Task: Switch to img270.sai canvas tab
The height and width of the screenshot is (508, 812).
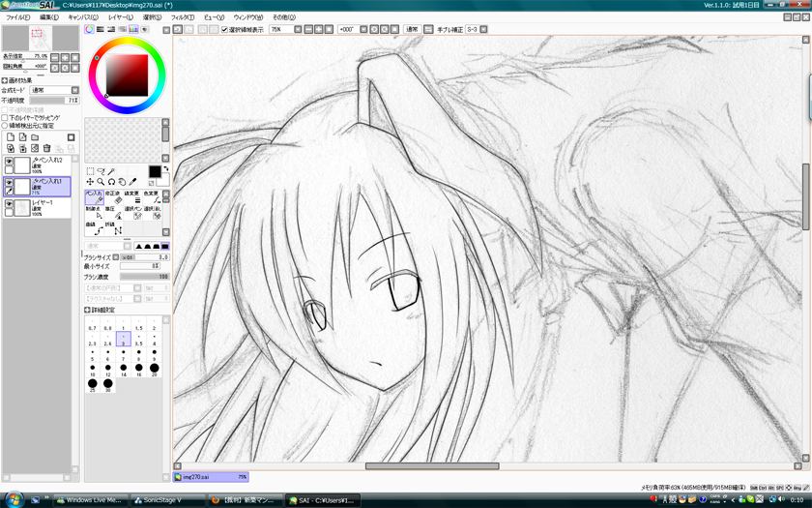Action: coord(211,477)
